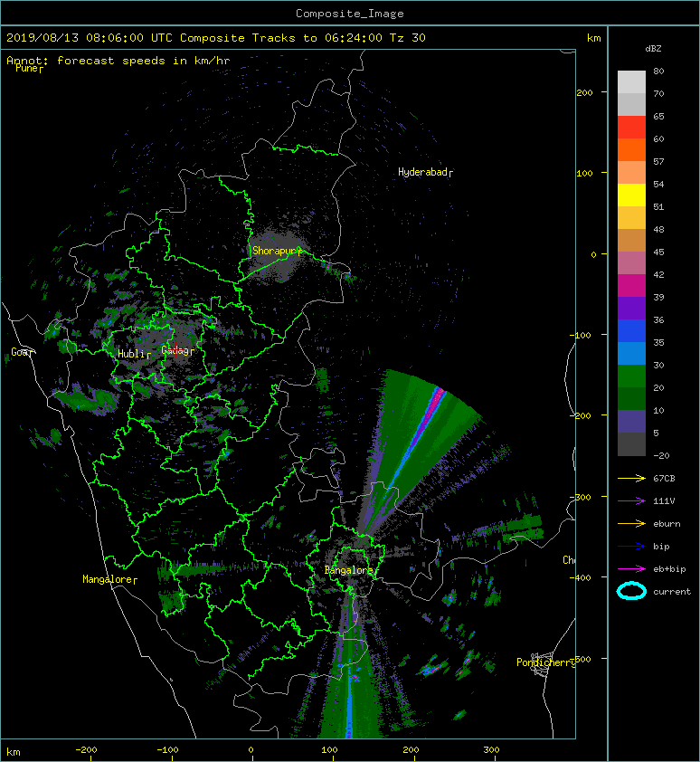This screenshot has height=762, width=700.
Task: Select the red 65 dBZ color swatch
Action: point(631,128)
